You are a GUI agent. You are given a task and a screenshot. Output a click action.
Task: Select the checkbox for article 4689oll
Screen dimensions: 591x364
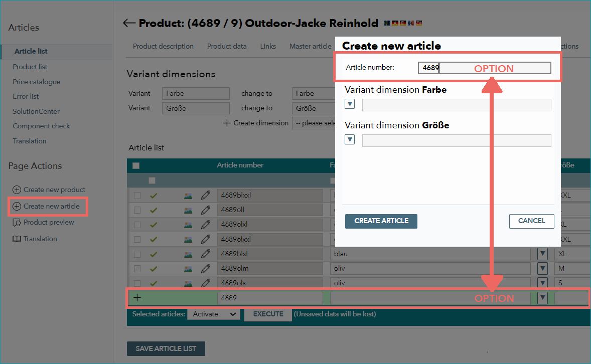[x=137, y=210]
